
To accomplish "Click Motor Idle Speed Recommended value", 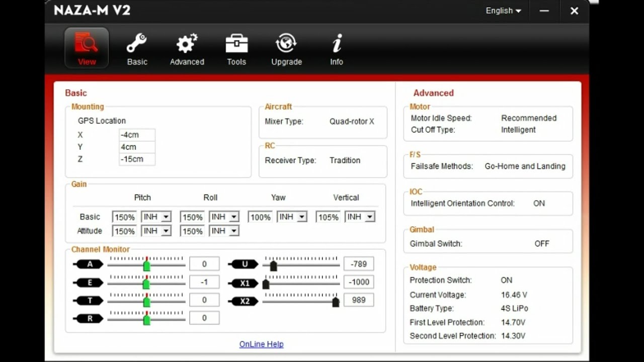I will click(529, 118).
